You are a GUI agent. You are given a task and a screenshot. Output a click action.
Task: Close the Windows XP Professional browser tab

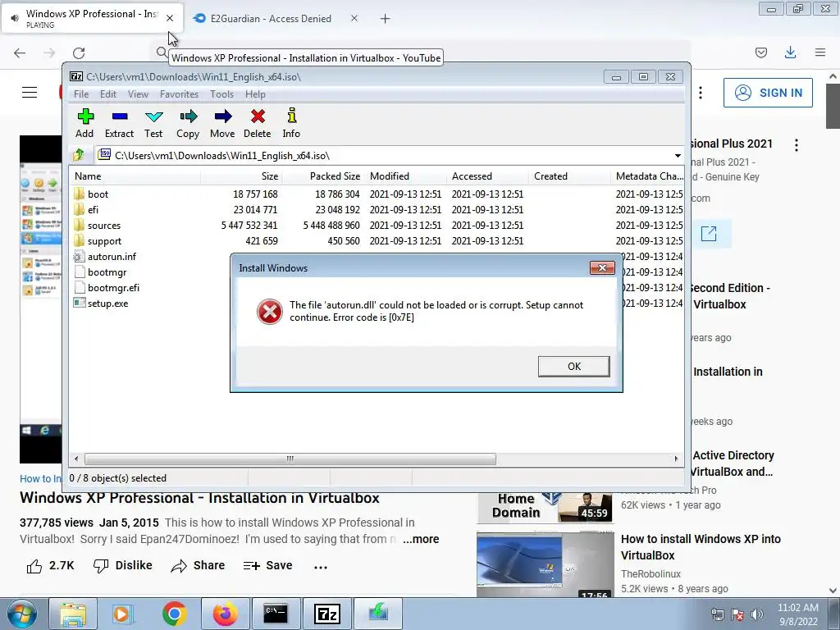[x=170, y=18]
